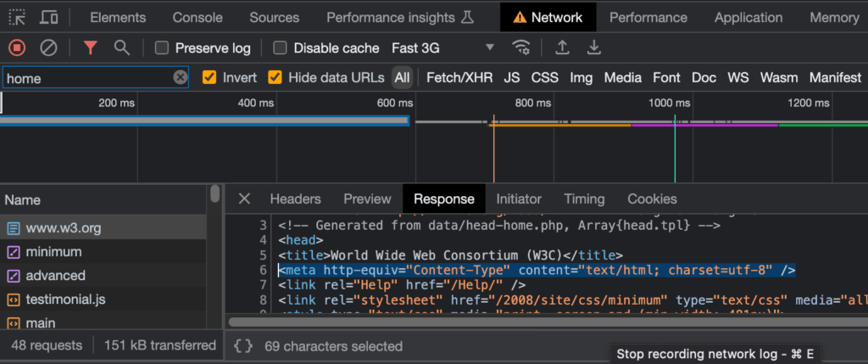
Task: Toggle the Preserve log checkbox
Action: (162, 48)
